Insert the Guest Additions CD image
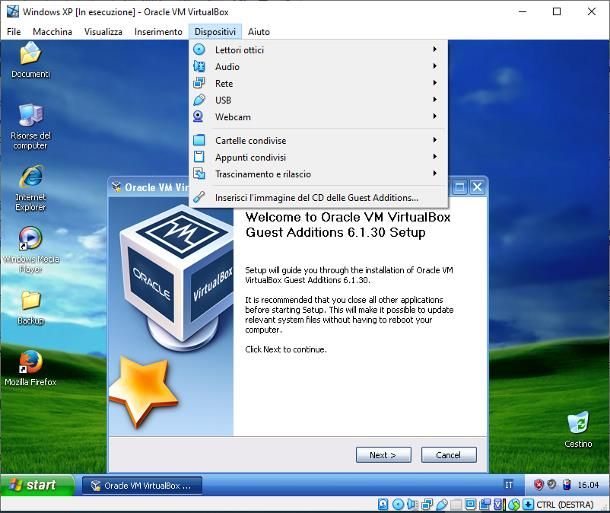 pos(318,198)
